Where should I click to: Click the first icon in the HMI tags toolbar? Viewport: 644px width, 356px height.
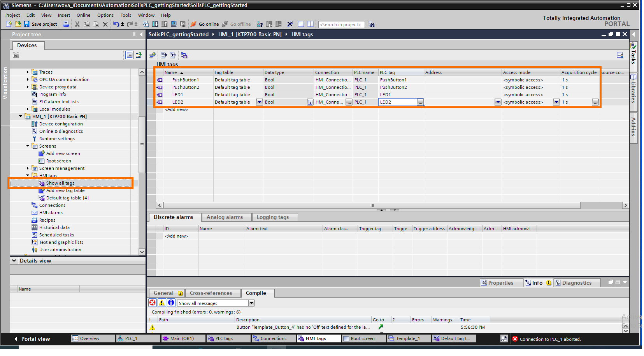coord(153,55)
